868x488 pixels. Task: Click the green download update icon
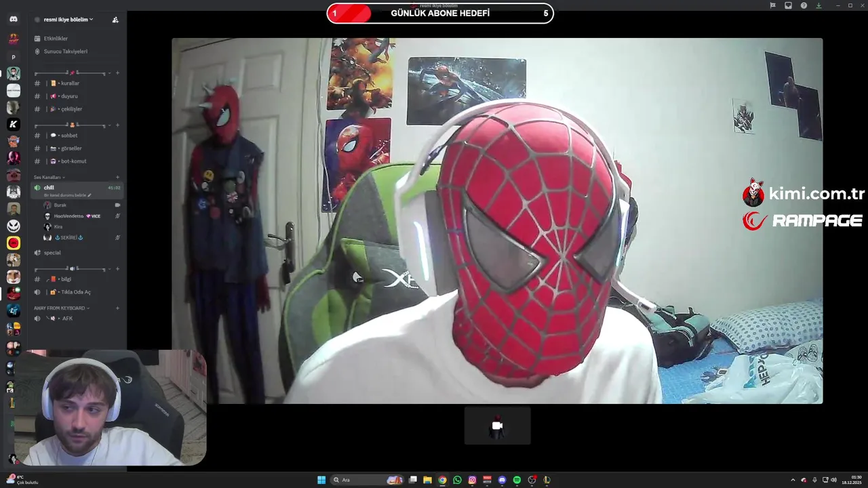(x=818, y=5)
